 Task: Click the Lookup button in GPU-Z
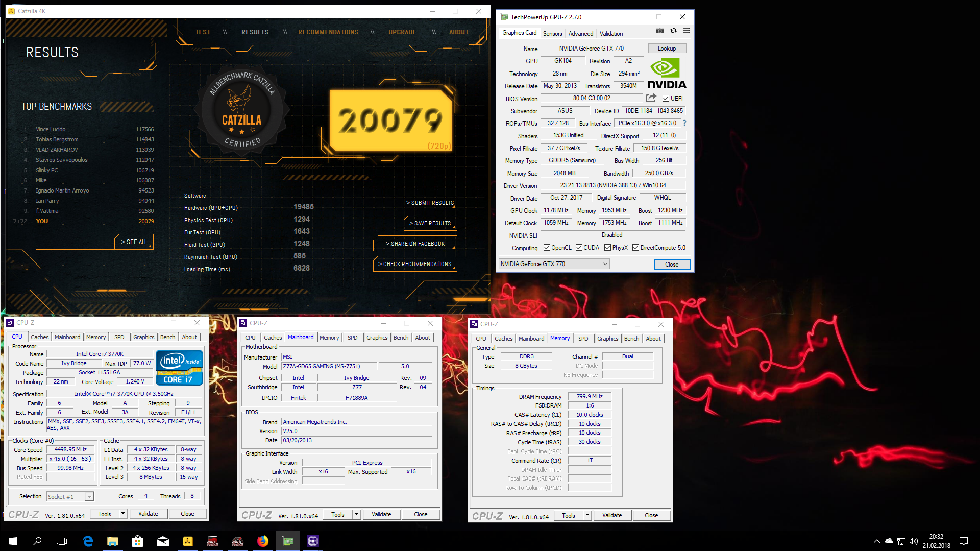pos(667,49)
